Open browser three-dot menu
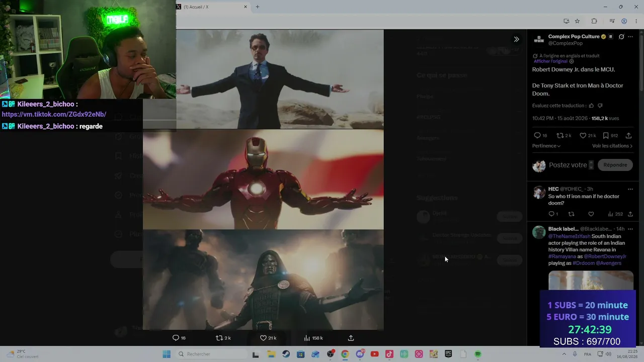This screenshot has width=644, height=362. tap(635, 21)
